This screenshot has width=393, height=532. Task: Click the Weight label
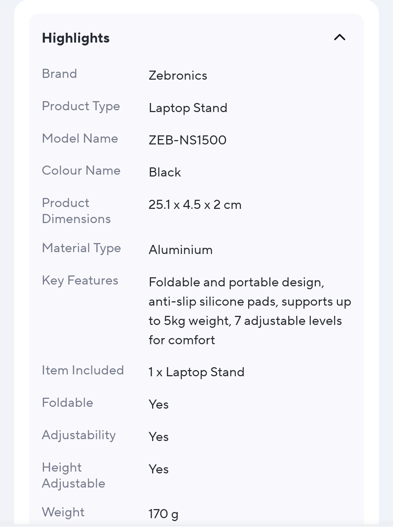(63, 512)
